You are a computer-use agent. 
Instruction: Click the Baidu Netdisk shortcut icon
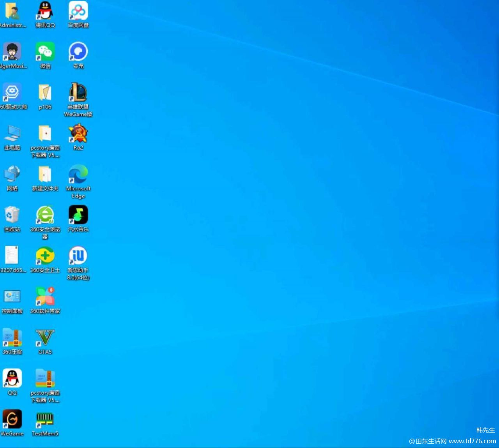coord(78,11)
